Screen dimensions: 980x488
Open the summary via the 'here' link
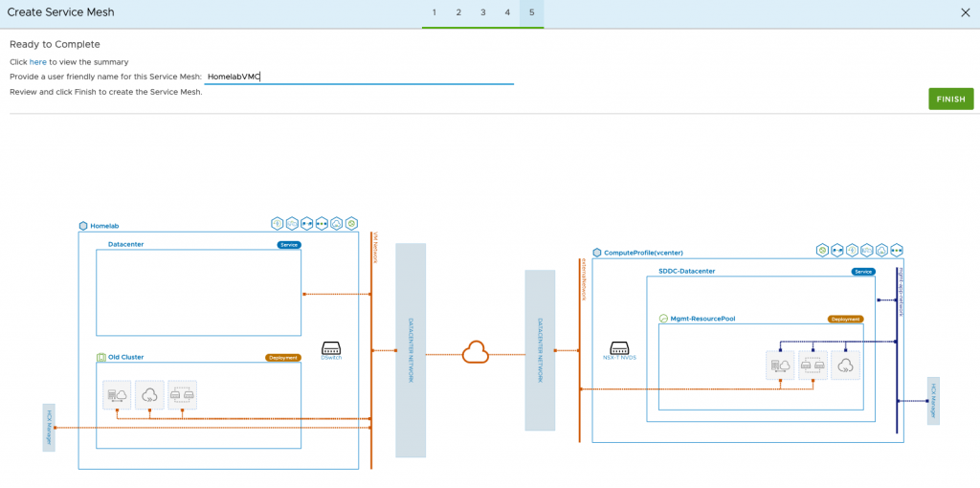pyautogui.click(x=37, y=62)
